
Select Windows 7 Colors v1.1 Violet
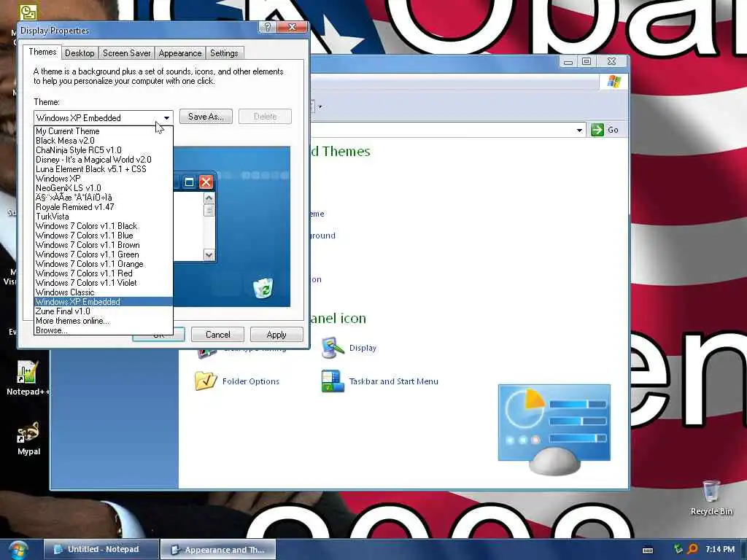(x=104, y=283)
